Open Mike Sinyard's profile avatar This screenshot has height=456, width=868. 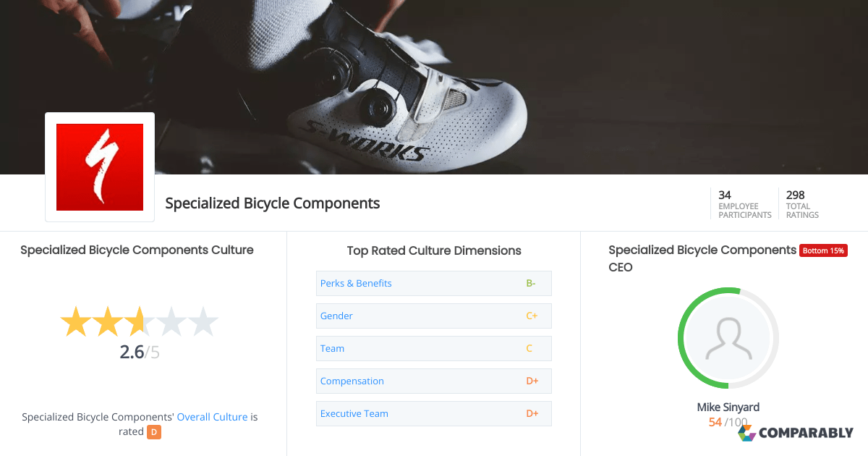pyautogui.click(x=728, y=338)
